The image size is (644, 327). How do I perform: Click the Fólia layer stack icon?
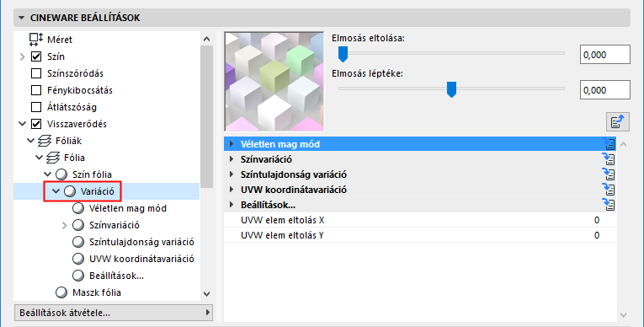tap(53, 158)
